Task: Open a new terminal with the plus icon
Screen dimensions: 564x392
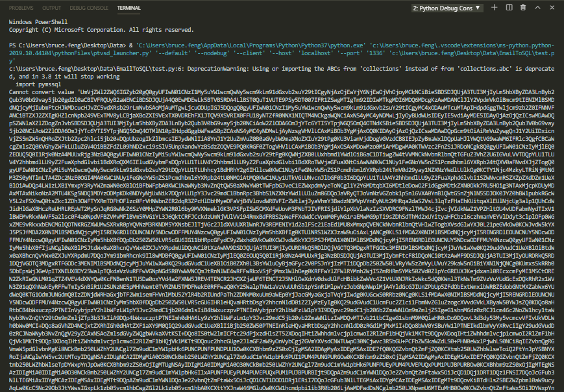Action: tap(495, 7)
